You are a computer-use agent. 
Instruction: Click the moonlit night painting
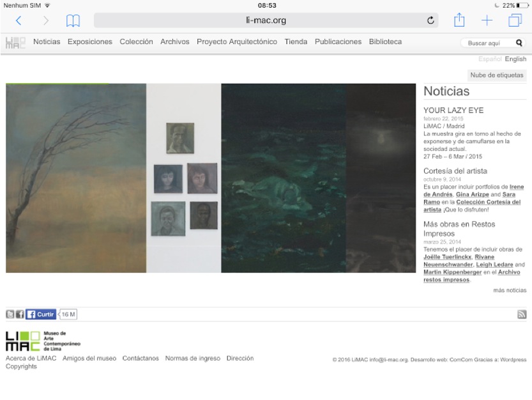[x=381, y=178]
